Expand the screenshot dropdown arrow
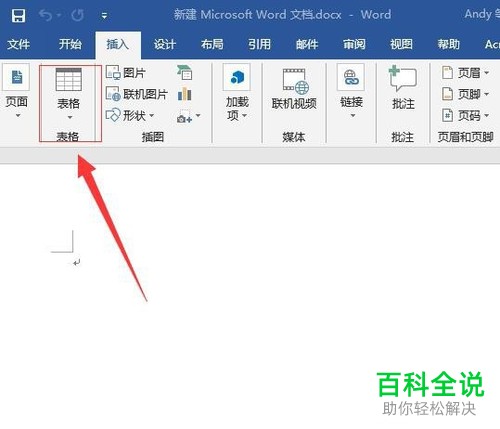This screenshot has width=500, height=429. (x=198, y=115)
